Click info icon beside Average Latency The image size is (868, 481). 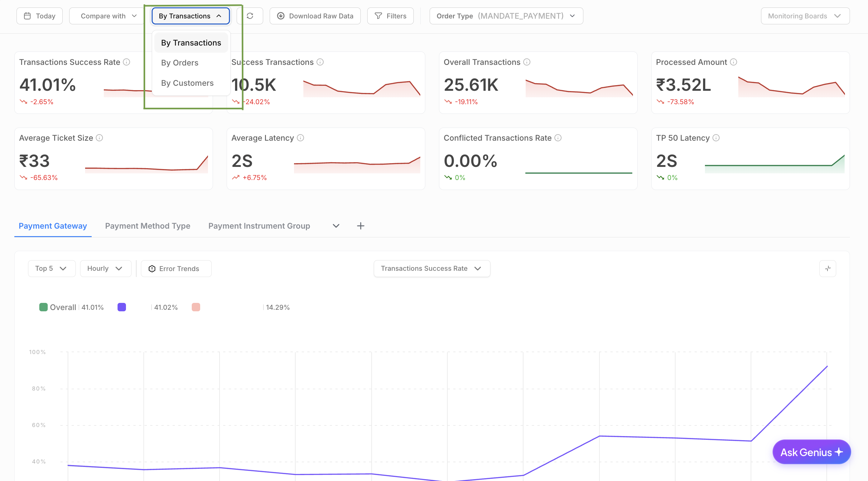point(300,138)
